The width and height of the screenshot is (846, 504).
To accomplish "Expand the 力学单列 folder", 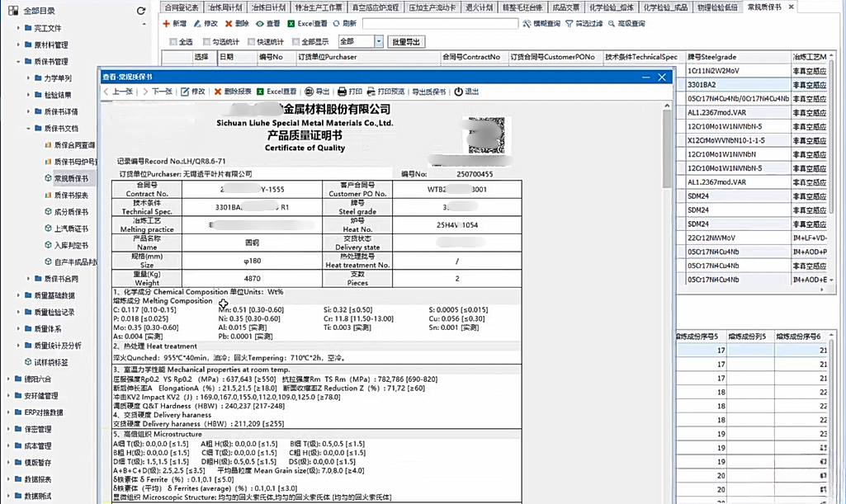I will click(28, 78).
